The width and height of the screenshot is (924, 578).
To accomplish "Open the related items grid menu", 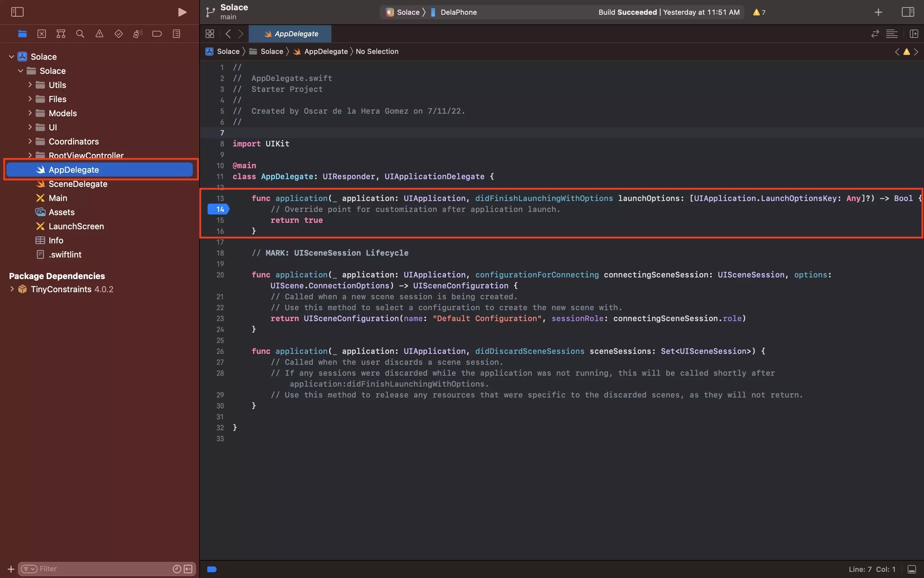I will coord(210,34).
